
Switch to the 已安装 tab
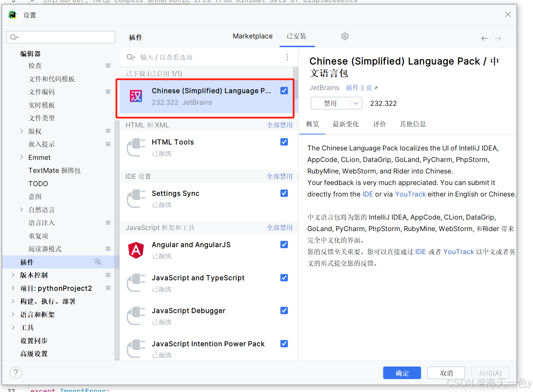coord(296,36)
